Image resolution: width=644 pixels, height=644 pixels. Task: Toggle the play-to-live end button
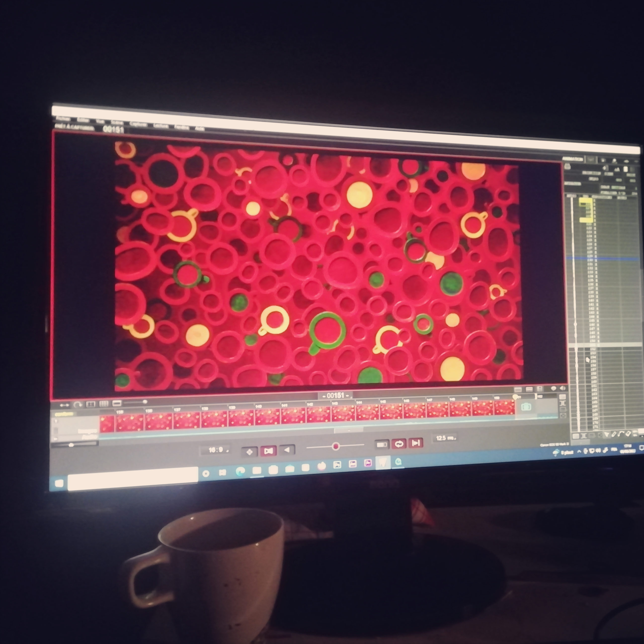(x=416, y=443)
